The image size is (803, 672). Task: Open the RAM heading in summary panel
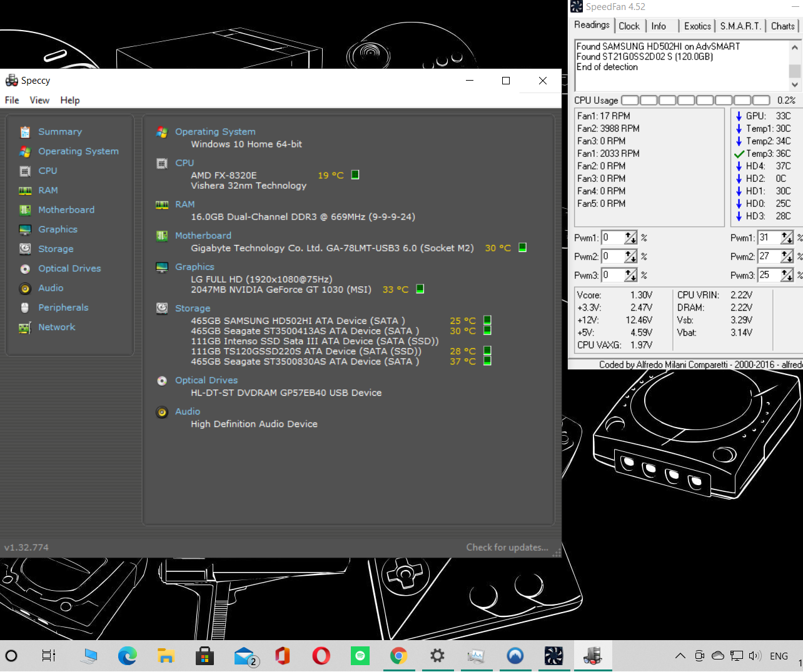click(185, 204)
